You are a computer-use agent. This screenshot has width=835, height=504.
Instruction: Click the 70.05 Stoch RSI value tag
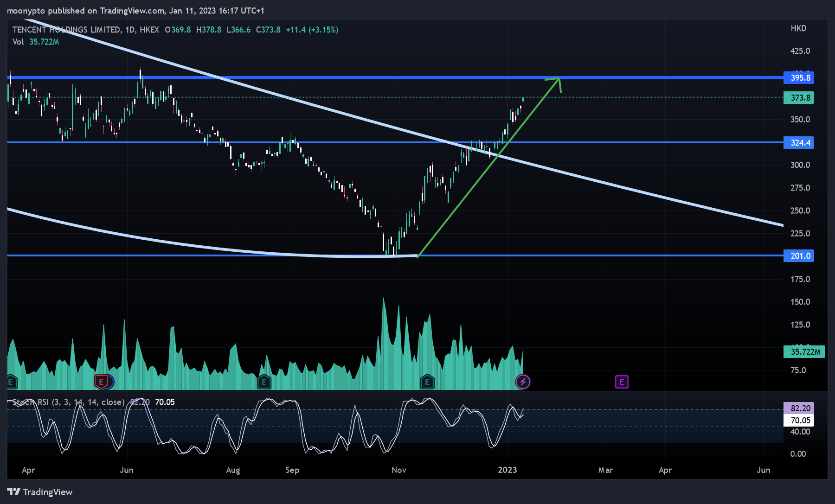tap(799, 421)
